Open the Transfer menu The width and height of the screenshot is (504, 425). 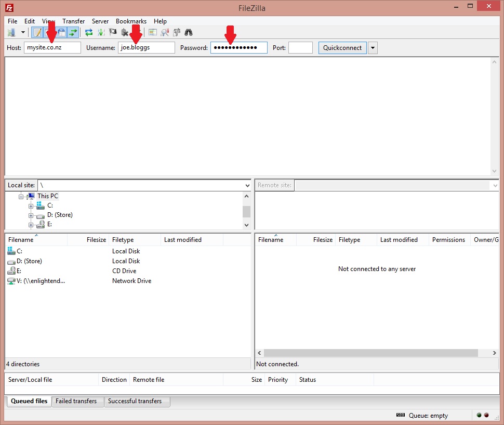pos(74,21)
